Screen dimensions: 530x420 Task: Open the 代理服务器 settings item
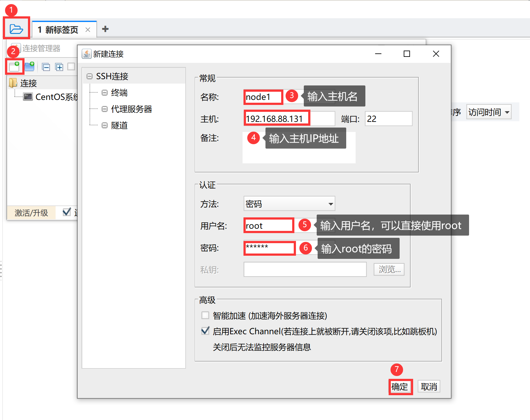[131, 109]
